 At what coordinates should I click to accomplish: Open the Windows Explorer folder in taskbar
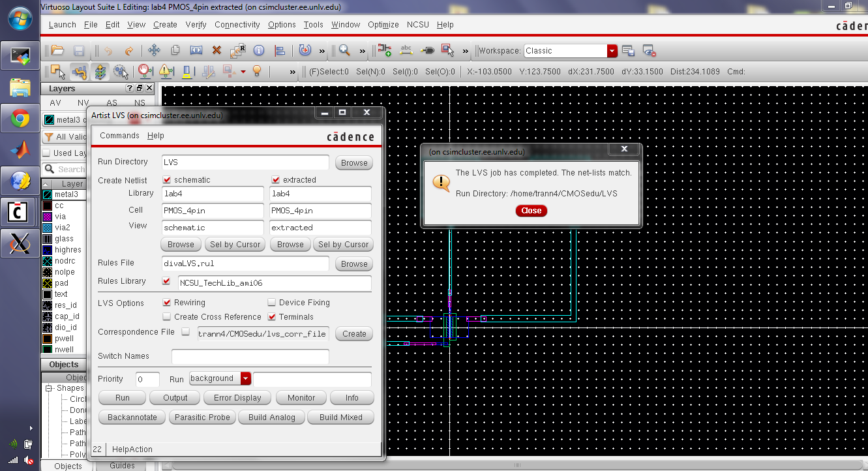20,87
